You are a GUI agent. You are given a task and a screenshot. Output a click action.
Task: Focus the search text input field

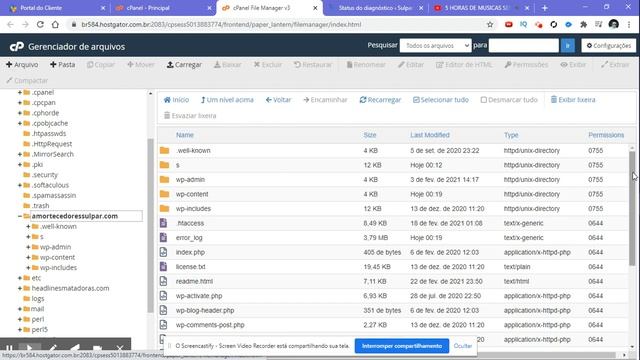tap(524, 46)
